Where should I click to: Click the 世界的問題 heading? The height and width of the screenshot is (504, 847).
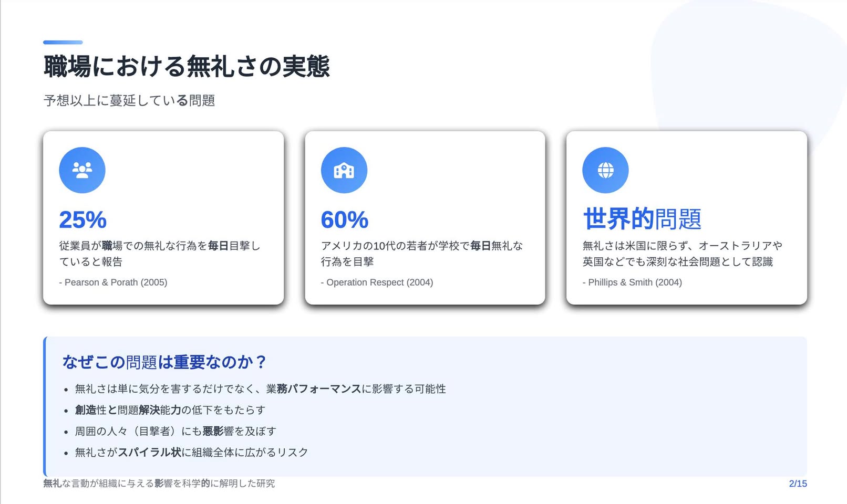[642, 219]
